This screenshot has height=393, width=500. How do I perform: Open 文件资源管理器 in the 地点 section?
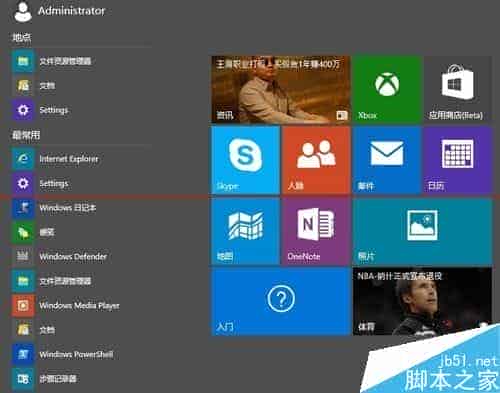(52, 61)
